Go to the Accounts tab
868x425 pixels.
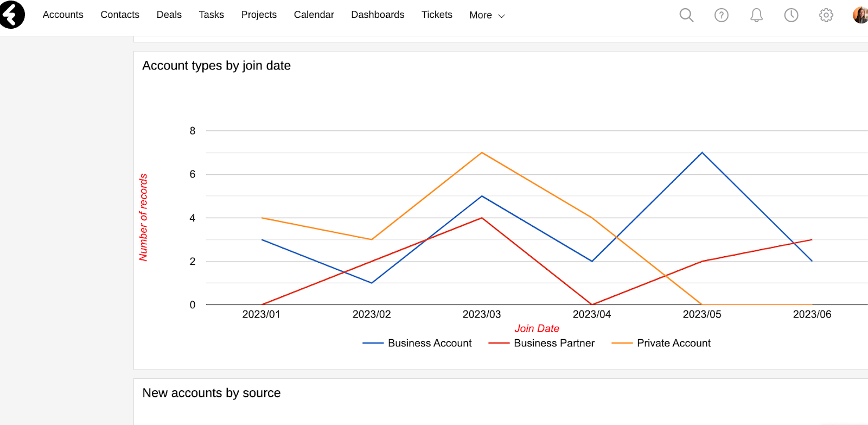[63, 15]
